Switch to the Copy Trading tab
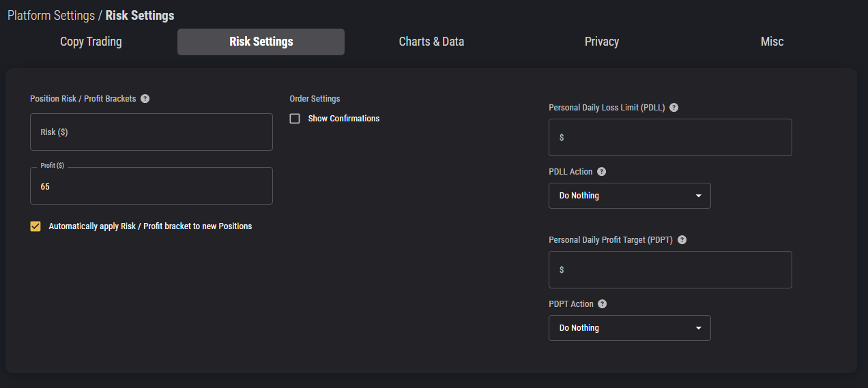The height and width of the screenshot is (388, 868). pos(91,42)
